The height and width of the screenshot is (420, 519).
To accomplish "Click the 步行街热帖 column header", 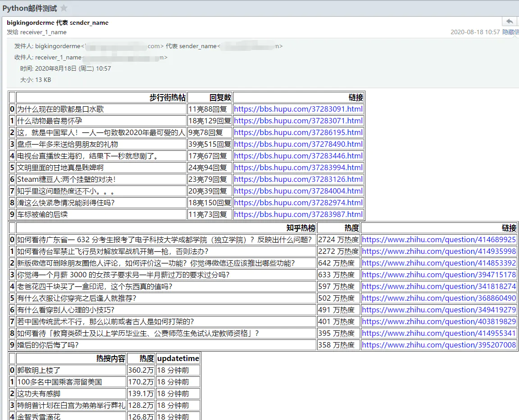I will coord(101,98).
